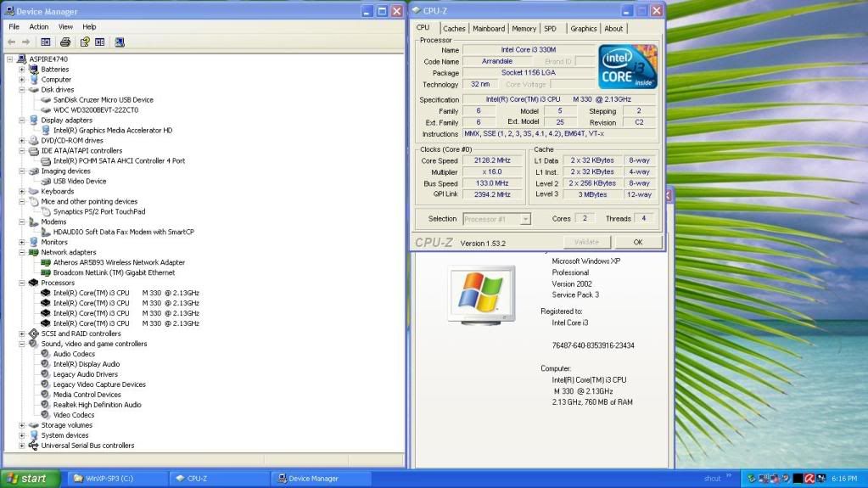Click the Windows start button

[30, 478]
